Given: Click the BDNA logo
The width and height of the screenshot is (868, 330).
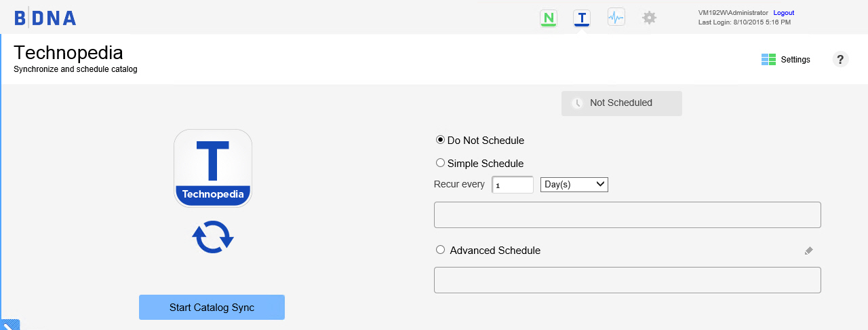Looking at the screenshot, I should (x=45, y=18).
